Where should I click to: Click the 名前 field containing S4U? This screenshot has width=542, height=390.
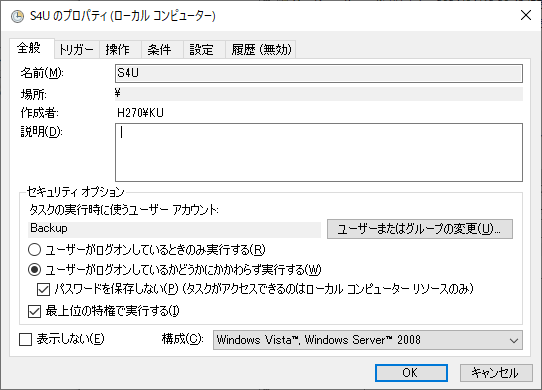coord(319,73)
